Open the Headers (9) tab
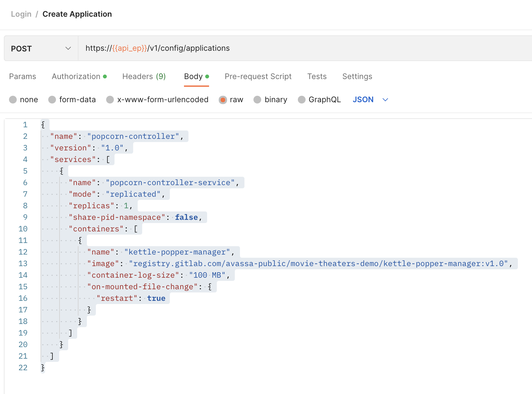Image resolution: width=532 pixels, height=394 pixels. (144, 76)
